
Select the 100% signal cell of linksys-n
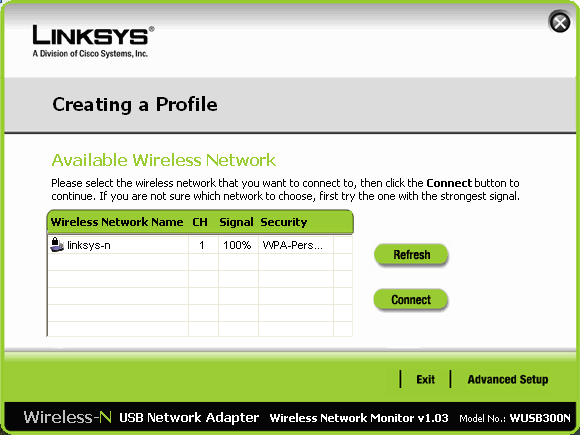(x=238, y=245)
